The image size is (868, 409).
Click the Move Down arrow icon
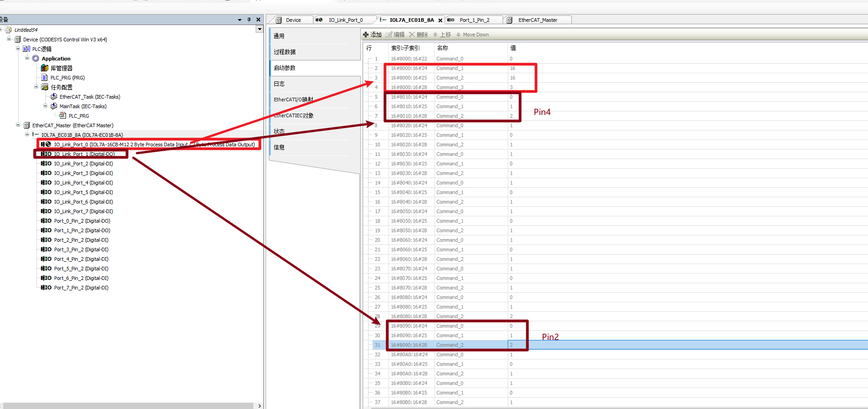coord(459,35)
